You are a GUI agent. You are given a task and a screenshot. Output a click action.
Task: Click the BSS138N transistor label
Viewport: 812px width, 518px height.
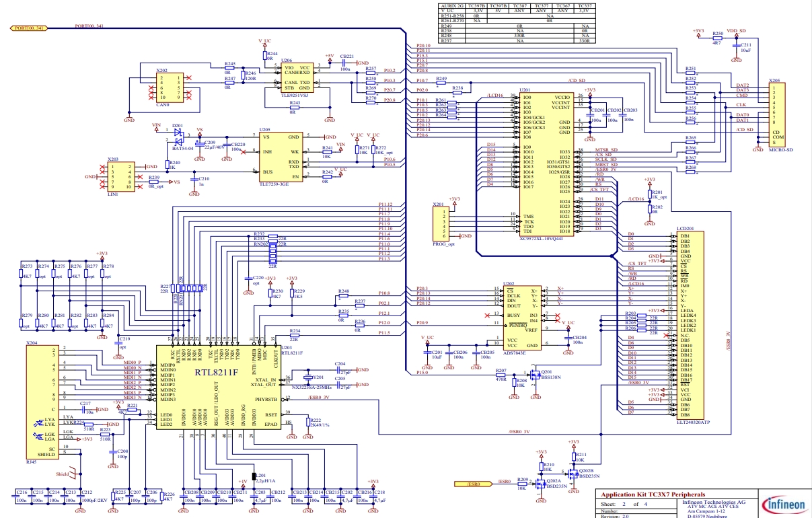[x=551, y=377]
